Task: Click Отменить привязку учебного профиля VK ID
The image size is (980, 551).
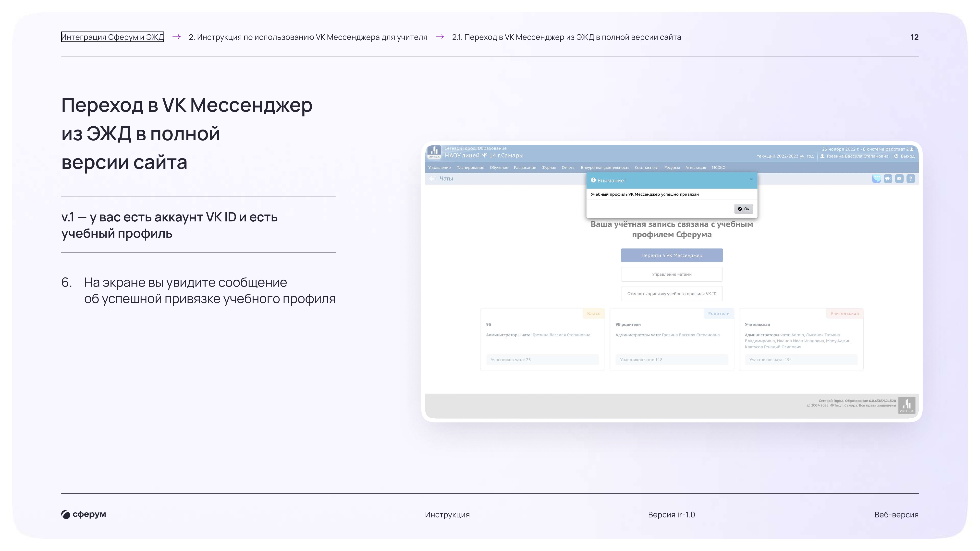Action: pos(672,294)
